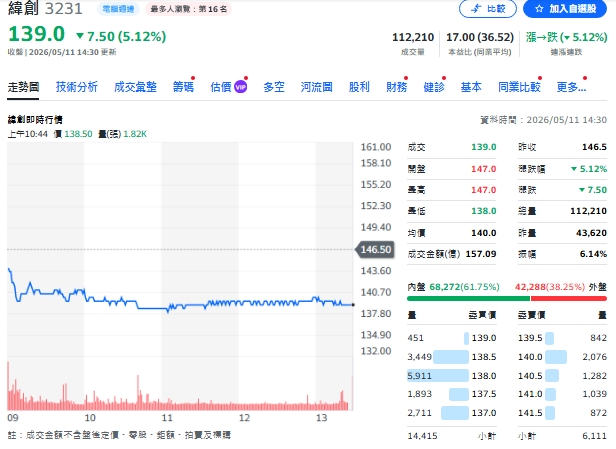Click the 成交金額(億) value 157.09
The image size is (616, 449).
coord(481,254)
